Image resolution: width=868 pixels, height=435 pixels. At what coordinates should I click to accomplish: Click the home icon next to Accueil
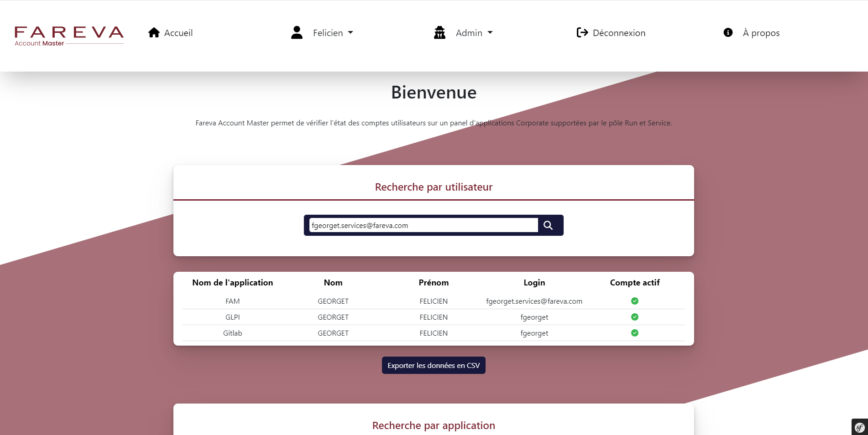tap(154, 32)
